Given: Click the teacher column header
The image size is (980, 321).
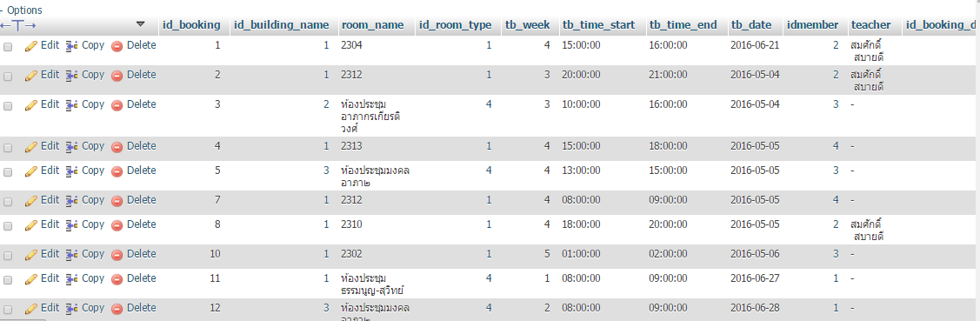Looking at the screenshot, I should point(870,25).
